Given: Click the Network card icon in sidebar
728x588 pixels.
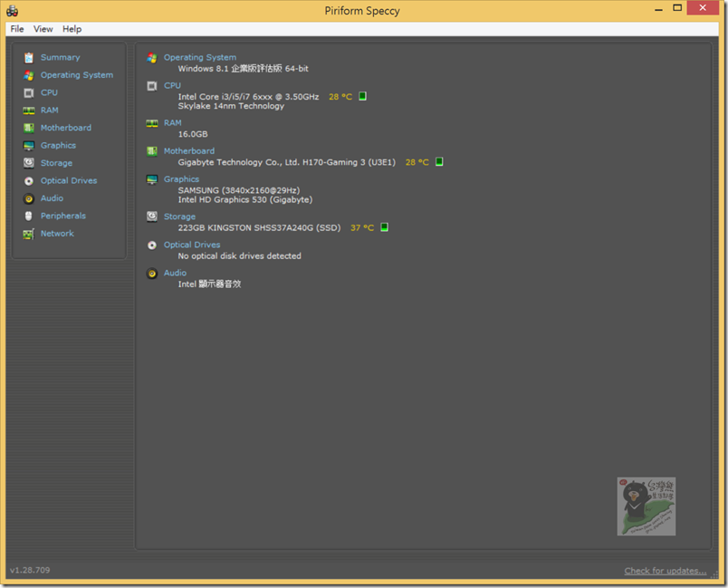Looking at the screenshot, I should tap(29, 234).
